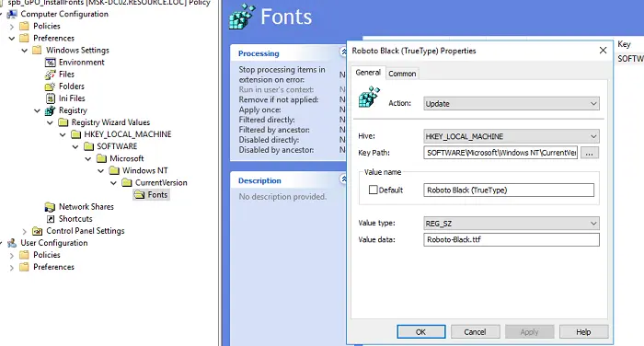644x346 pixels.
Task: Click the Help button
Action: coord(583,332)
